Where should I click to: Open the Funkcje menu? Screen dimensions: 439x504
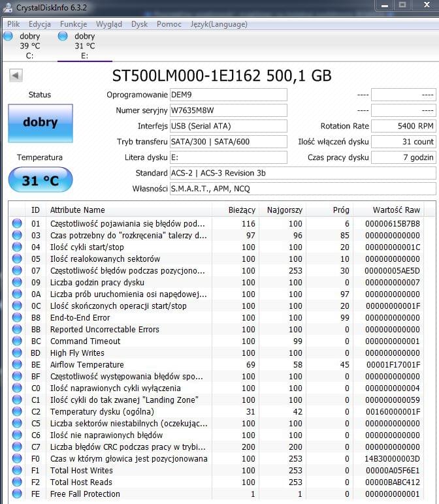73,24
